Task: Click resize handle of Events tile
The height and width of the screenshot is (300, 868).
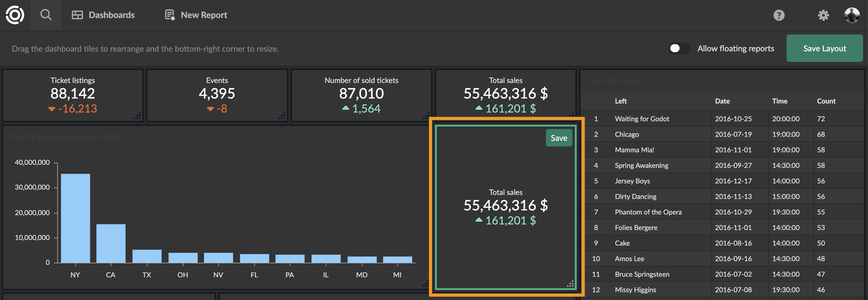Action: 282,116
